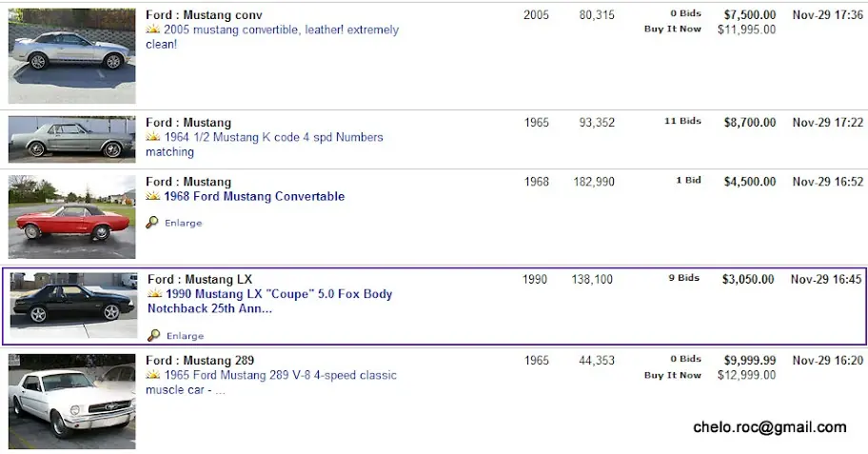Click the magnifier icon under the 1990 Mustang LX listing
The image size is (868, 454).
tap(154, 335)
